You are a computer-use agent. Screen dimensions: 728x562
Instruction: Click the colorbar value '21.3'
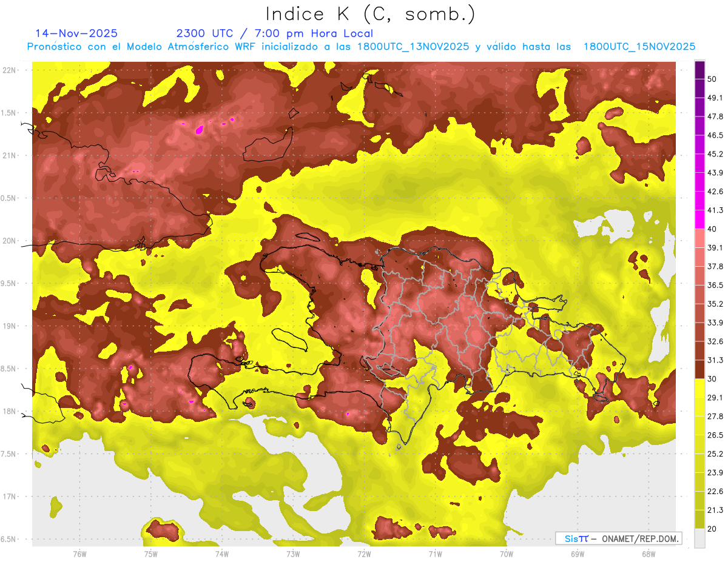click(715, 510)
